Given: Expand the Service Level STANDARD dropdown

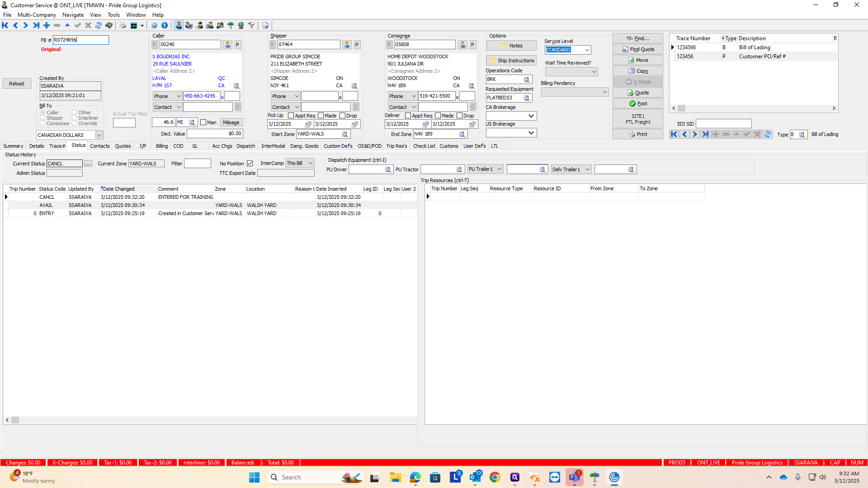Looking at the screenshot, I should 587,50.
